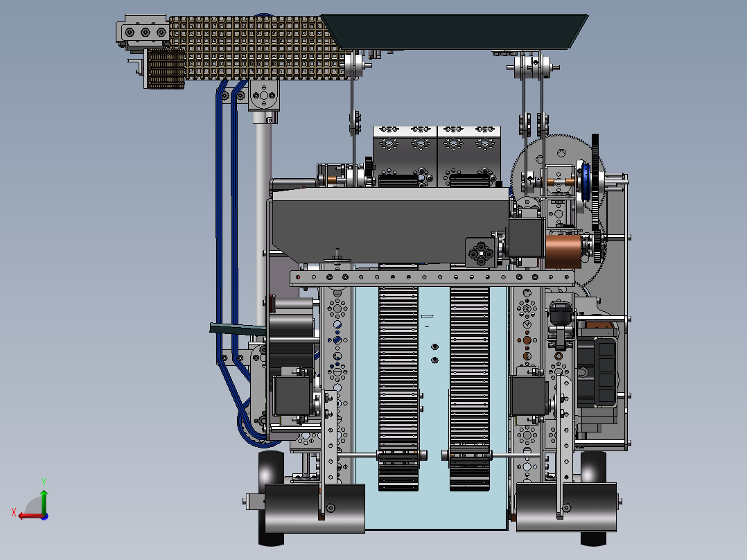Screen dimensions: 747x560
Task: Select the four-hole hub on the hopper
Action: (x=480, y=252)
